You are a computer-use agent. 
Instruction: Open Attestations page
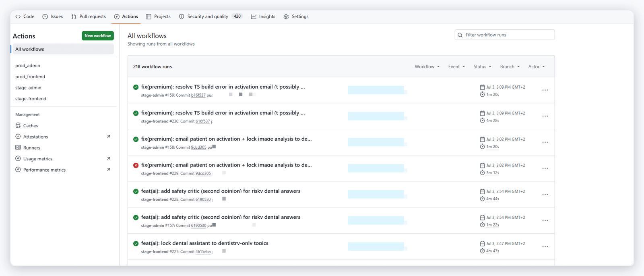(35, 137)
